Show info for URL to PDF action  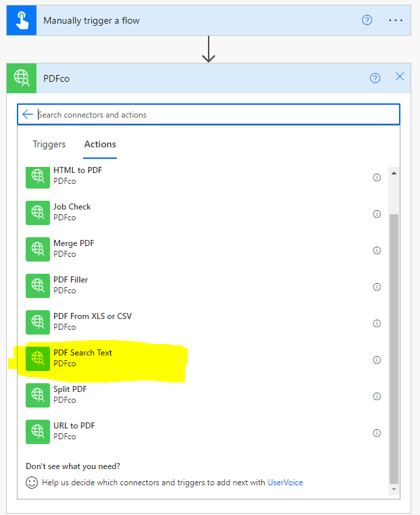(377, 433)
